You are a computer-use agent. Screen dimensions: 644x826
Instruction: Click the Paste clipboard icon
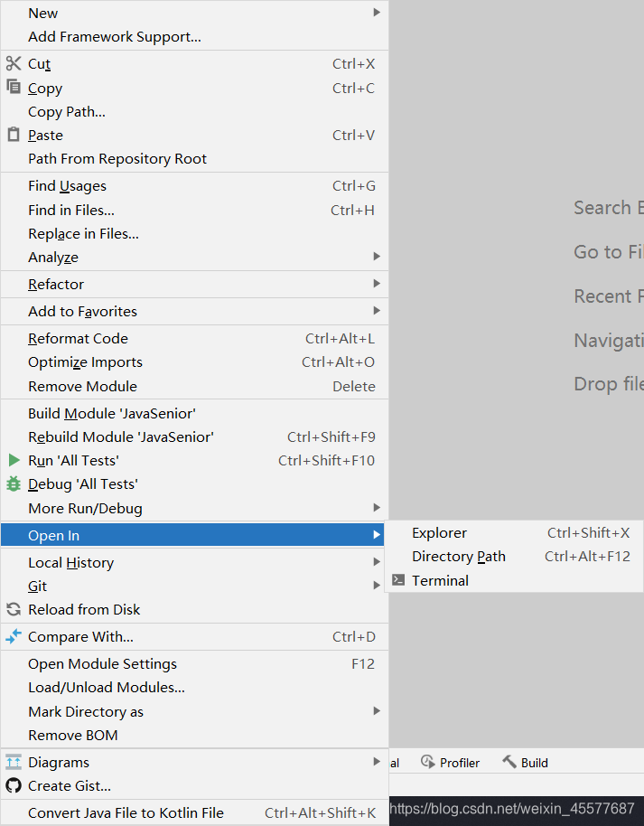point(13,135)
